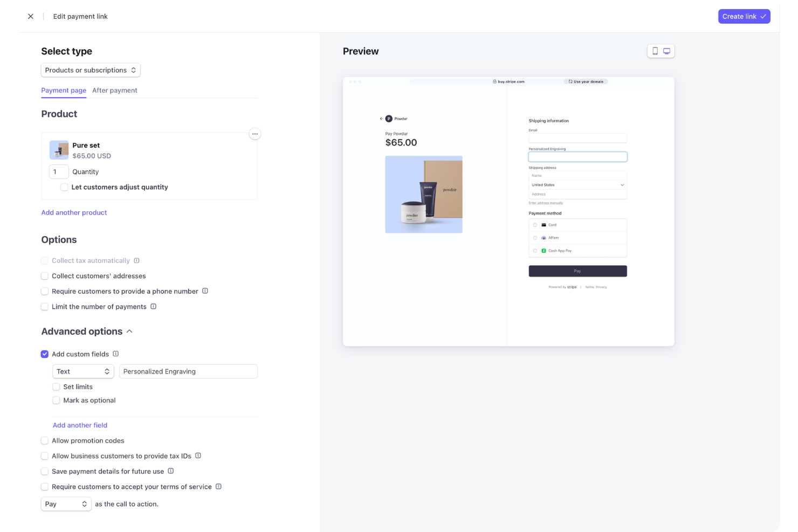Click the info icon next to Save payment details for future use
798x532 pixels.
pos(171,471)
